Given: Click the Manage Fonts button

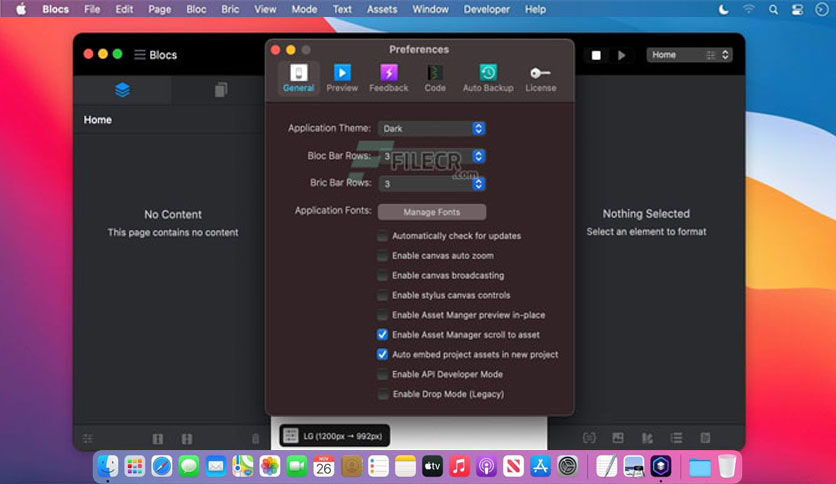Looking at the screenshot, I should coord(431,212).
